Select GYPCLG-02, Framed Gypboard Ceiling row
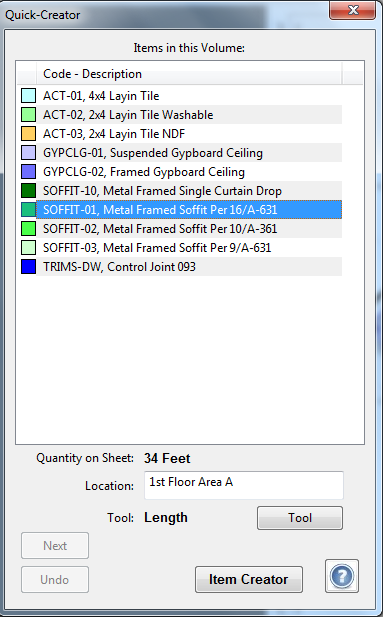 tap(189, 172)
